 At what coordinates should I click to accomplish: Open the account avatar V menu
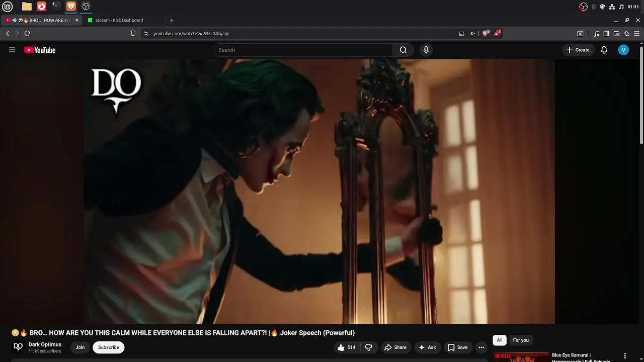click(623, 50)
